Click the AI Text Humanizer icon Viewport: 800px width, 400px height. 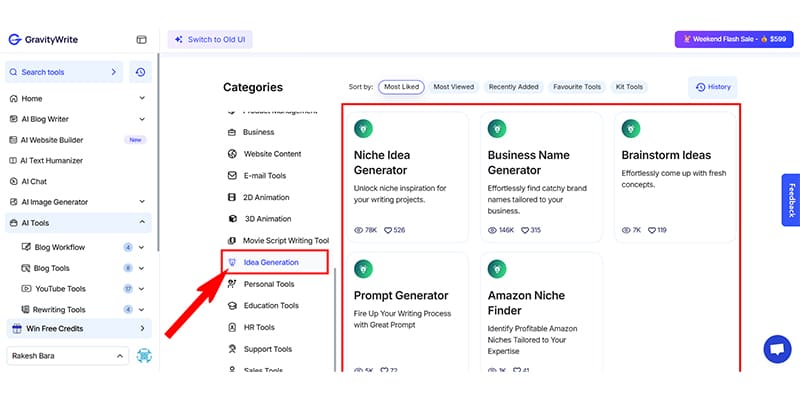[14, 161]
